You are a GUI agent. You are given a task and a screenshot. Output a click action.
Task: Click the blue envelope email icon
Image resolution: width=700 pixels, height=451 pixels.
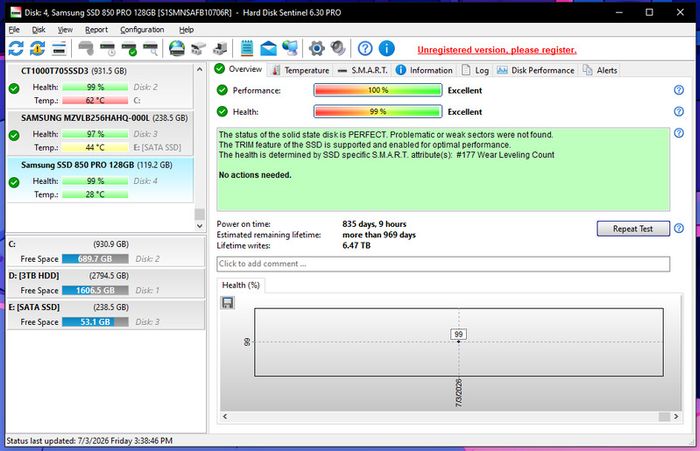click(268, 48)
